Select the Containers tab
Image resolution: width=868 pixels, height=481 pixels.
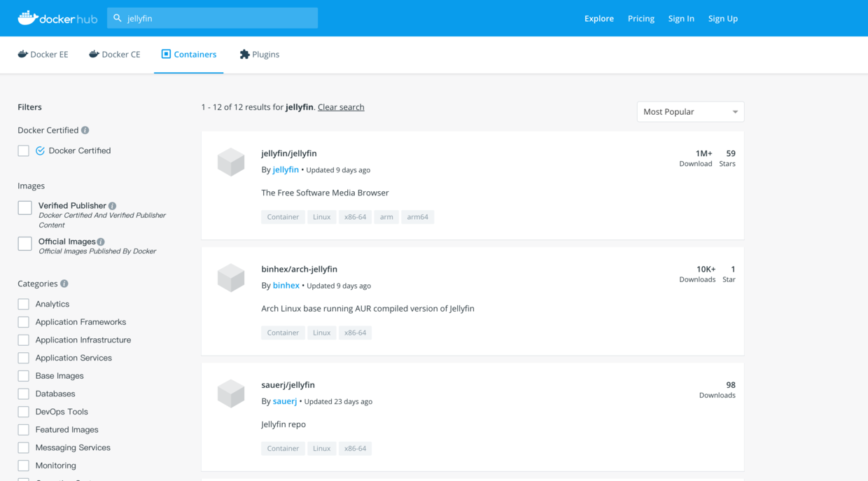189,55
